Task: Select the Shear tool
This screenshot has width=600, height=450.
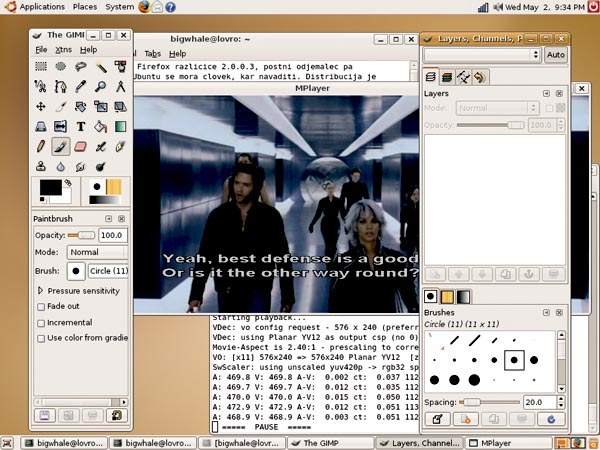Action: click(x=121, y=106)
